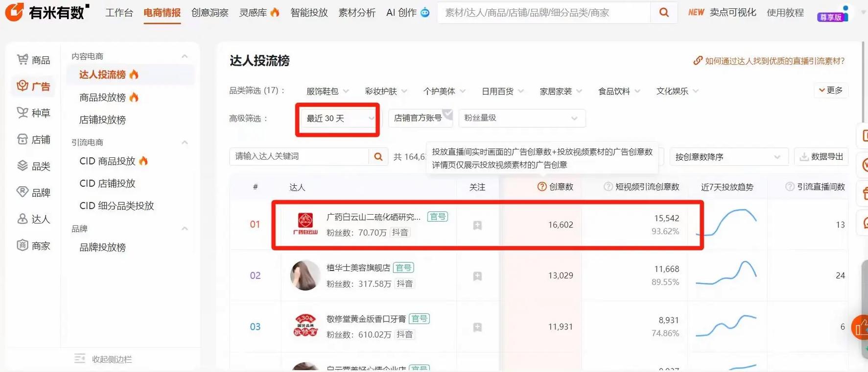
Task: Expand the 文化娱乐 category filter
Action: coord(678,91)
